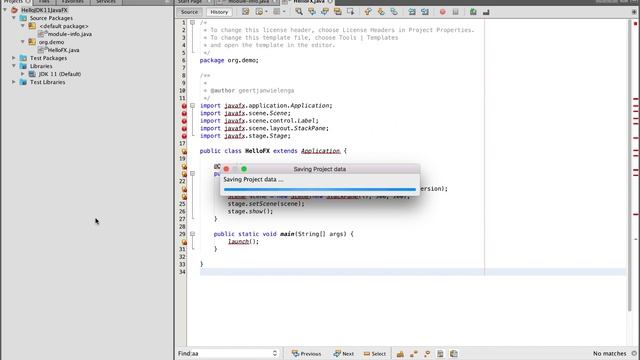The width and height of the screenshot is (640, 360).
Task: Toggle Rectangular Selection toolbar icon
Action: tap(351, 12)
